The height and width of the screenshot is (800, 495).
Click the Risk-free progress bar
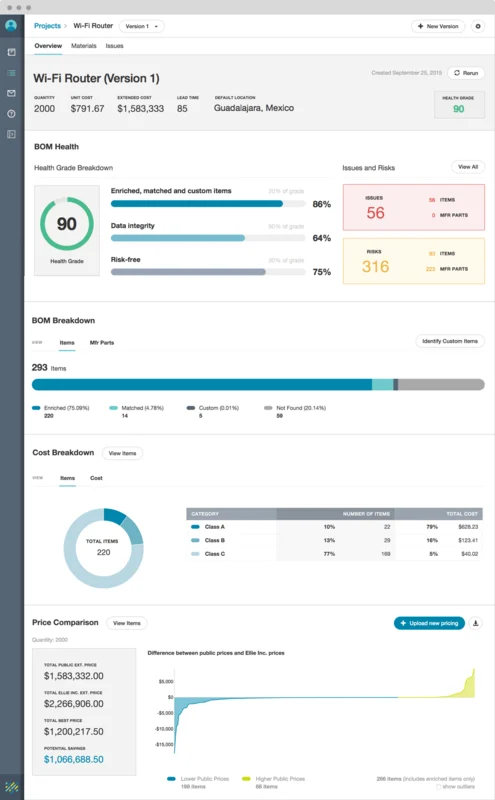[208, 272]
